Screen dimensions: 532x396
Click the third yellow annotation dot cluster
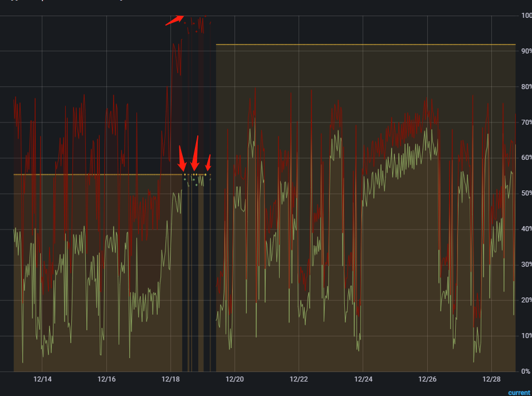[x=205, y=174]
